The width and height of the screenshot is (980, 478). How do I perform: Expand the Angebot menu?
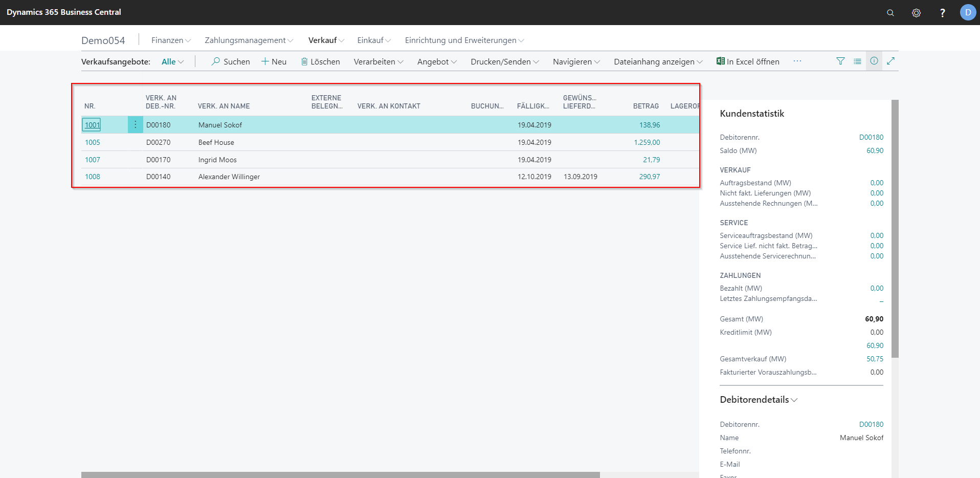point(437,61)
